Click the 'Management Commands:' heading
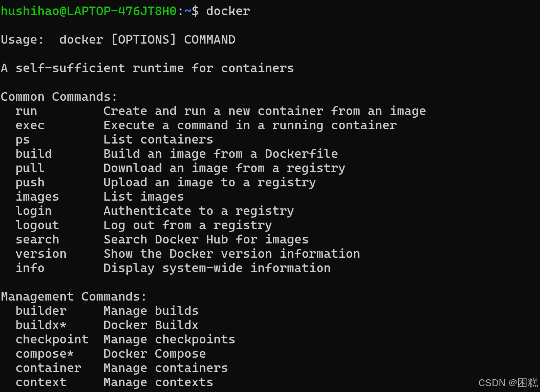 coord(74,297)
